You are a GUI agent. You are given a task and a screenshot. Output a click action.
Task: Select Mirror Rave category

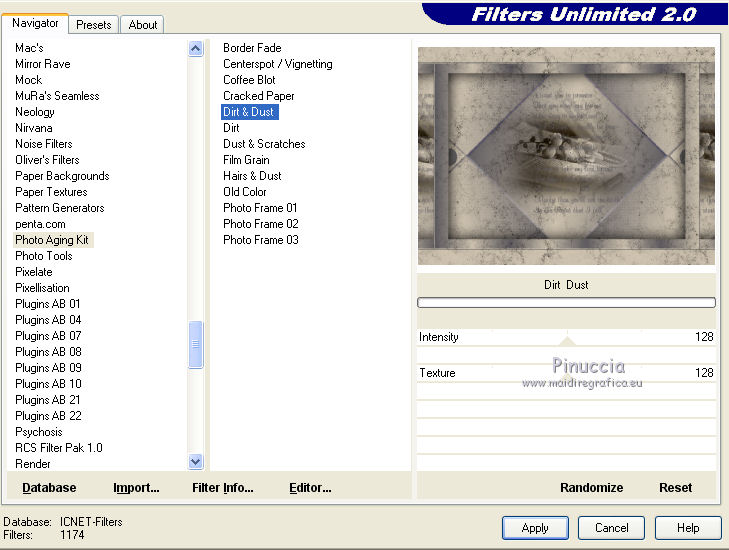coord(43,64)
